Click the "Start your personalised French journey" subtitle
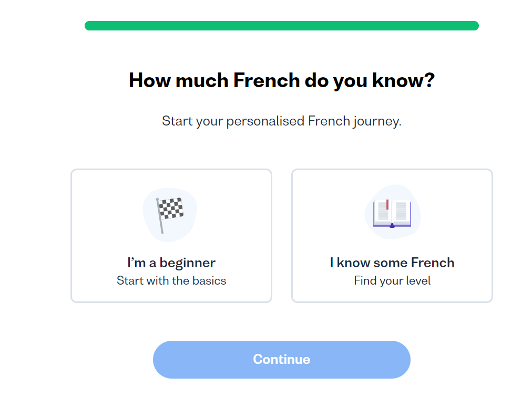532x408 pixels. 282,121
